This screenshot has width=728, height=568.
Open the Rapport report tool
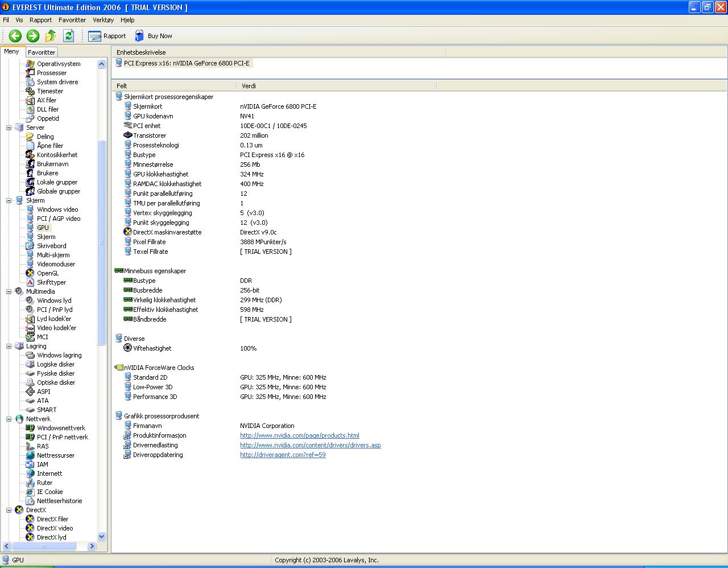coord(107,36)
